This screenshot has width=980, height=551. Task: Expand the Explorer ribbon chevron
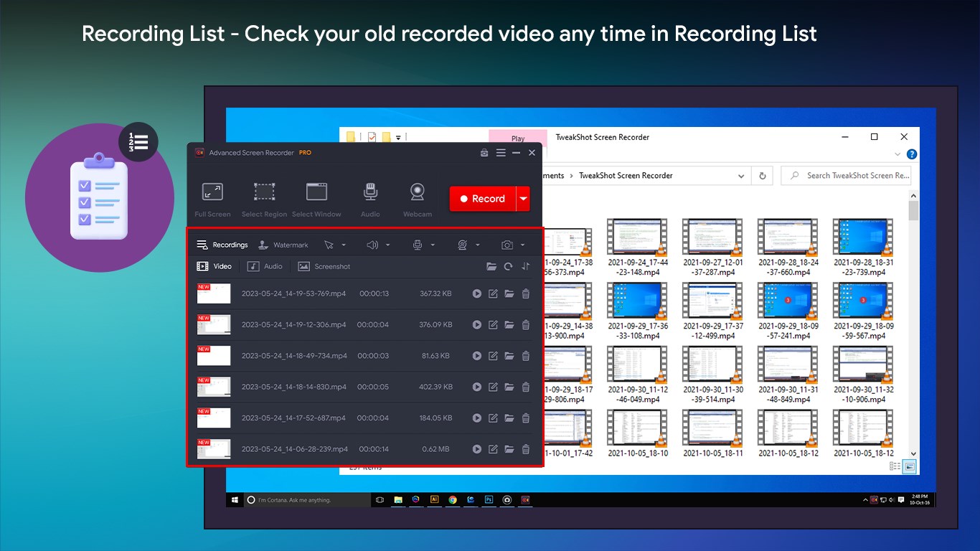[x=897, y=154]
